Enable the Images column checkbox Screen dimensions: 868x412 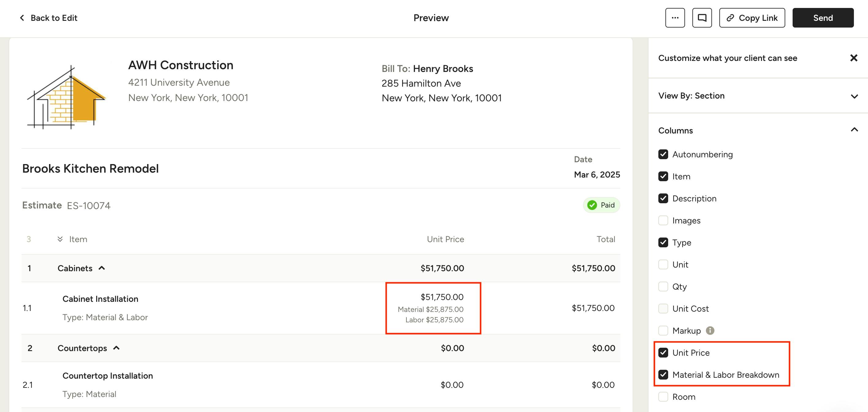point(663,220)
